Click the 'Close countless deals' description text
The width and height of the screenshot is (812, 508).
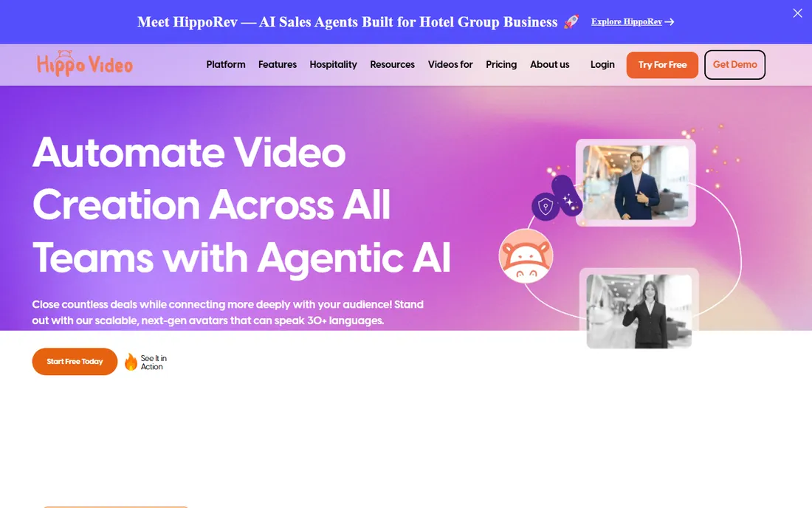228,312
